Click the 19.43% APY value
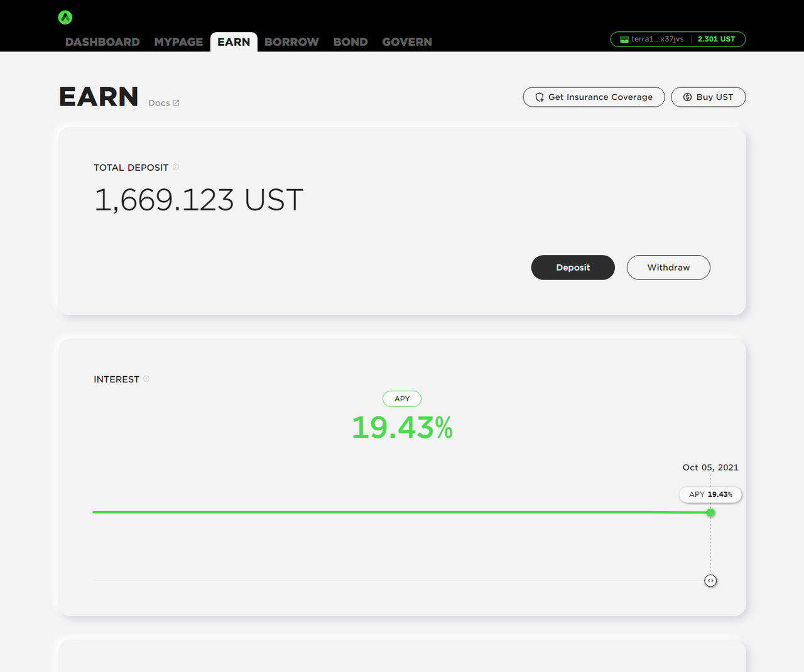Viewport: 804px width, 672px height. 402,428
